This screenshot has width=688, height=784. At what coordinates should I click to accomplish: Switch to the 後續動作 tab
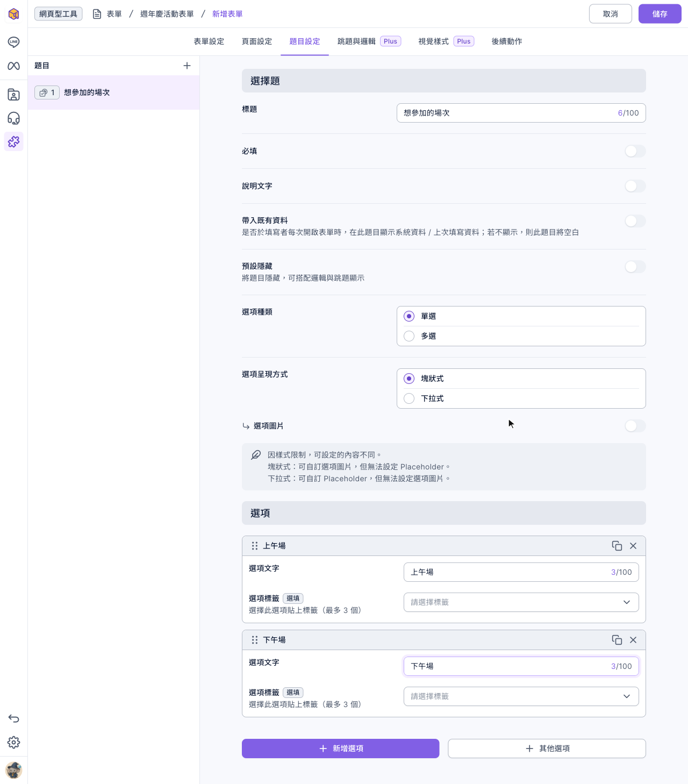click(507, 41)
